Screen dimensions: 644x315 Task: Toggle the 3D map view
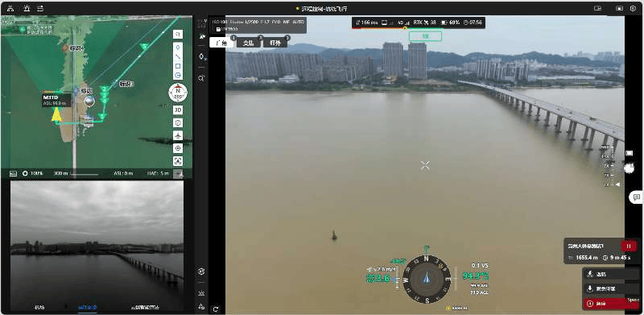178,110
